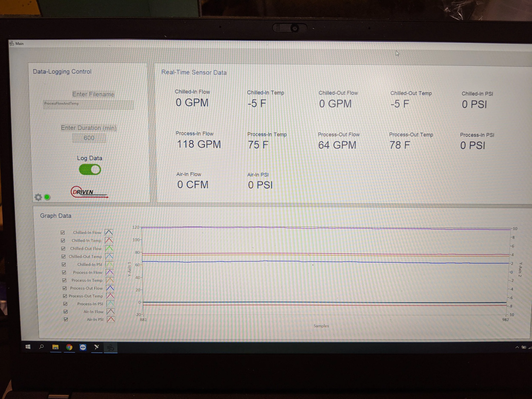Click the Process-Out Flow line style icon
The height and width of the screenshot is (399, 532).
110,288
